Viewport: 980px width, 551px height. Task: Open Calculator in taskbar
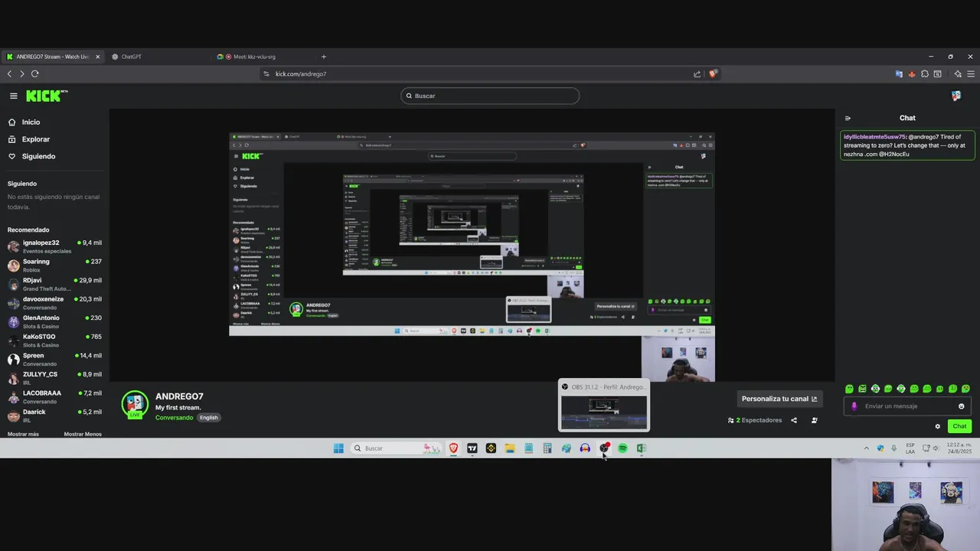547,448
